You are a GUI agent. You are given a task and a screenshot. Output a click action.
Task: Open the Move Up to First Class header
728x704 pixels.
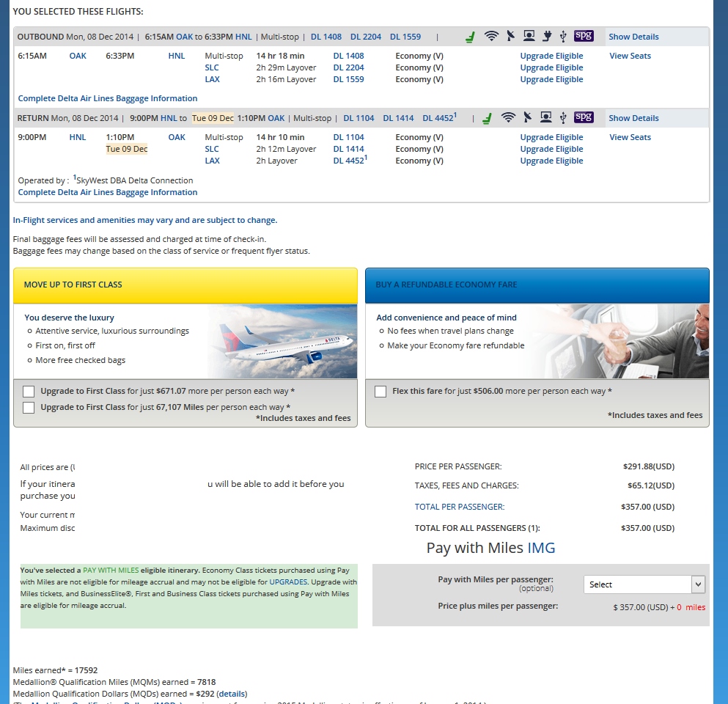tap(185, 285)
